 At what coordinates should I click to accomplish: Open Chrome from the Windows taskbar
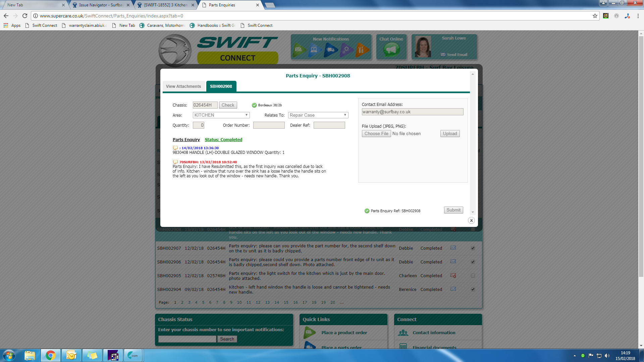pyautogui.click(x=51, y=355)
